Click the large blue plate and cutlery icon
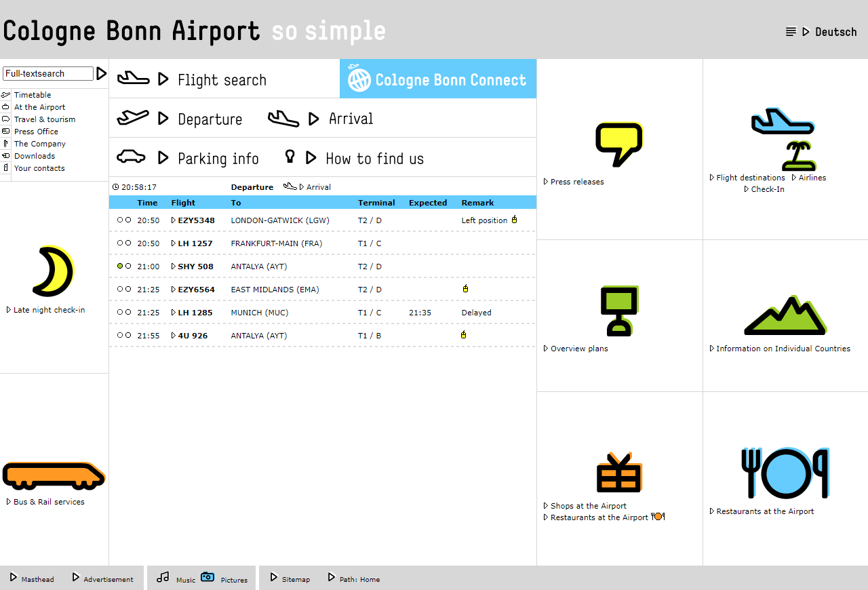 pos(785,472)
